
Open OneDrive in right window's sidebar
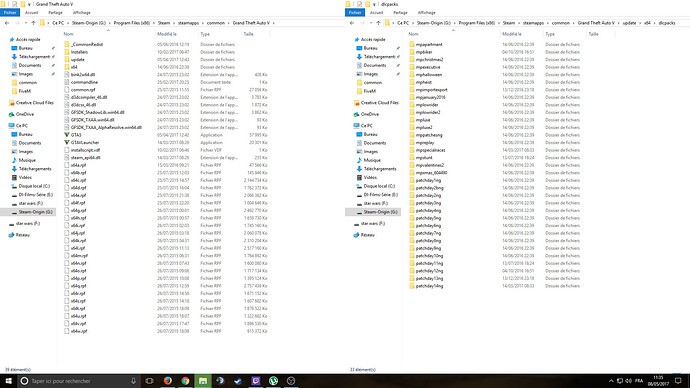click(x=370, y=114)
